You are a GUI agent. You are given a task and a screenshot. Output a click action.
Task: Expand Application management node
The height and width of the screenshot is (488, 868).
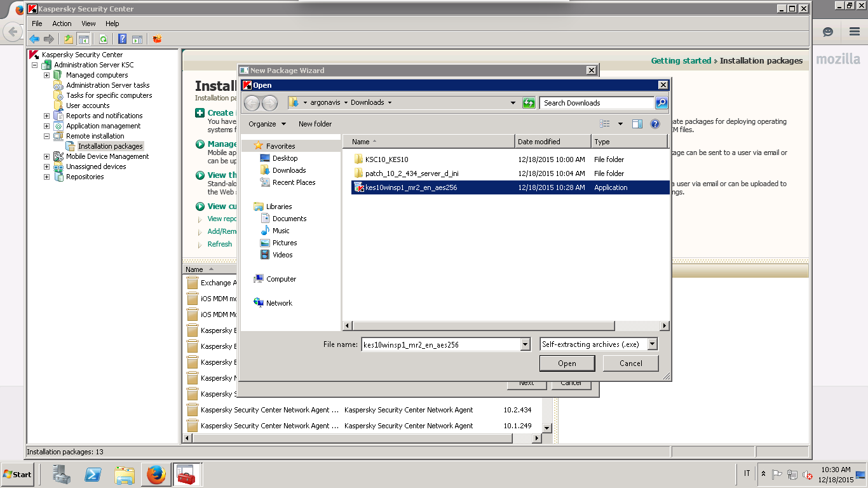coord(46,126)
